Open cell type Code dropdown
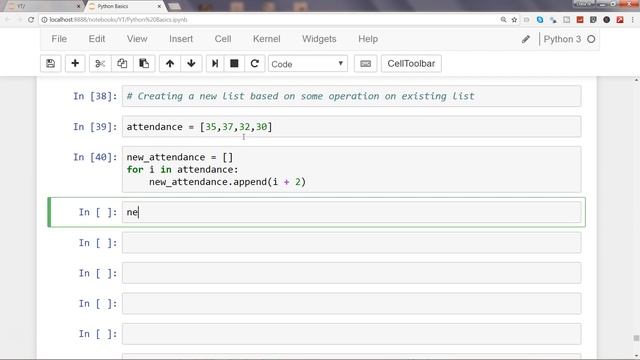Image resolution: width=640 pixels, height=360 pixels. pyautogui.click(x=308, y=64)
